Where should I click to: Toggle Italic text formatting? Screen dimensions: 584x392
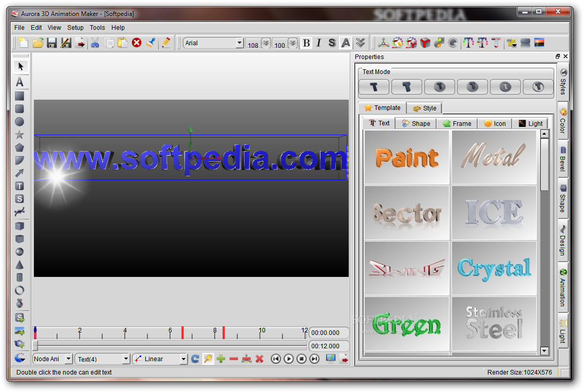point(319,43)
